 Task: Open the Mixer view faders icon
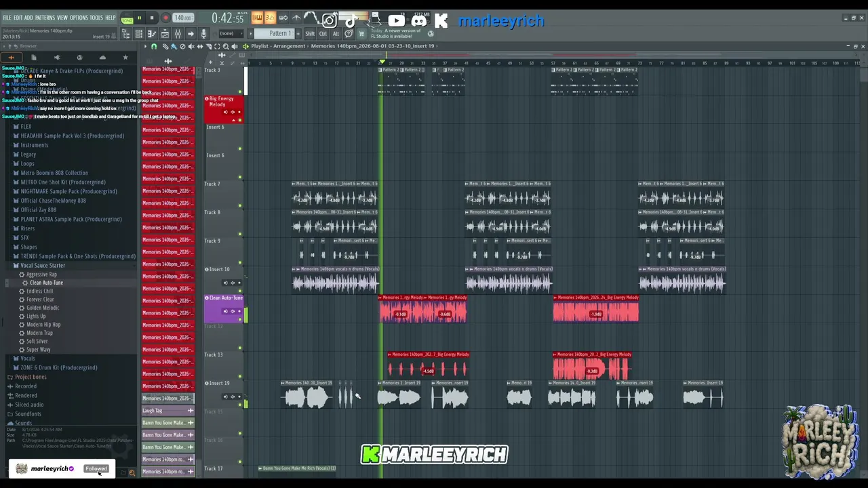[x=178, y=34]
